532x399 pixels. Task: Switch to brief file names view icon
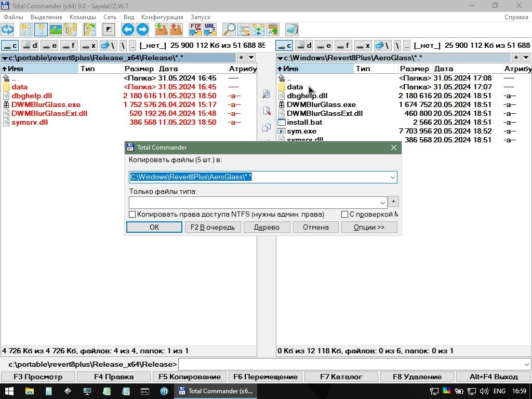tap(26, 30)
